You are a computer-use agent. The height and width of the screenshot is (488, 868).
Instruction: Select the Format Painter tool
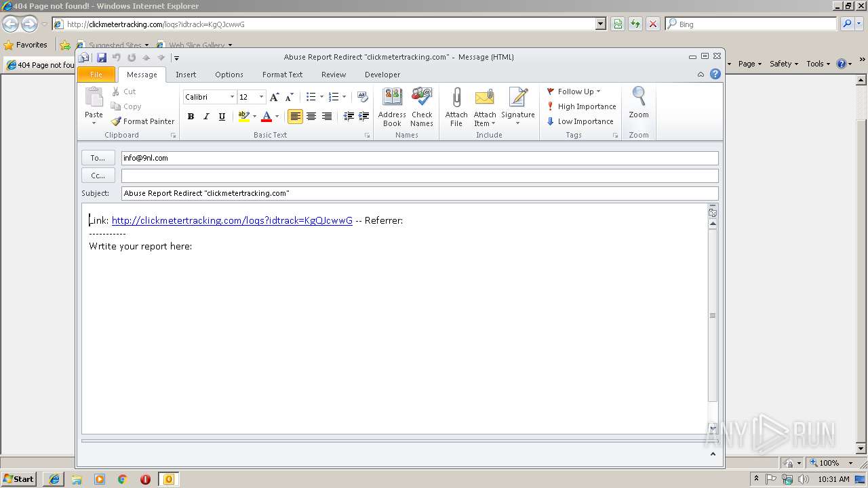(143, 121)
